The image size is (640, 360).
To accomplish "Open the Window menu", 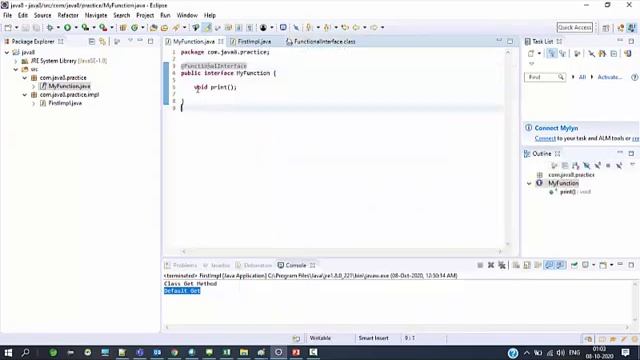I will click(x=187, y=16).
